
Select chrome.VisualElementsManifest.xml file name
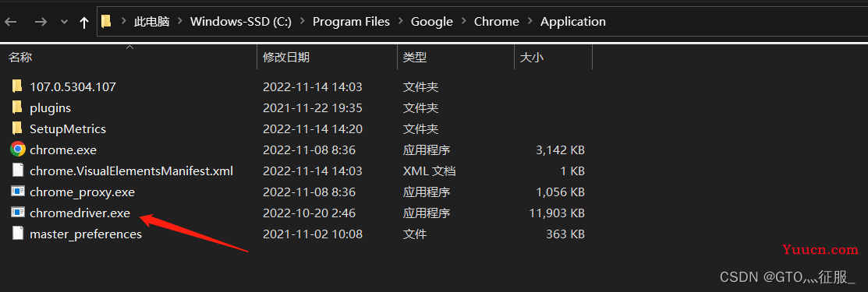(x=131, y=171)
